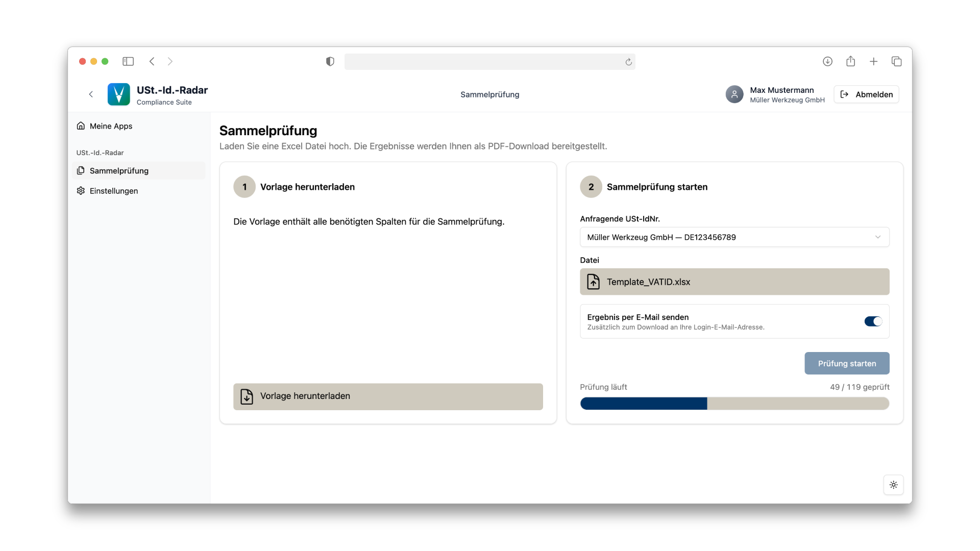Click the Sammelprüfung header page title
The width and height of the screenshot is (980, 551).
point(489,94)
